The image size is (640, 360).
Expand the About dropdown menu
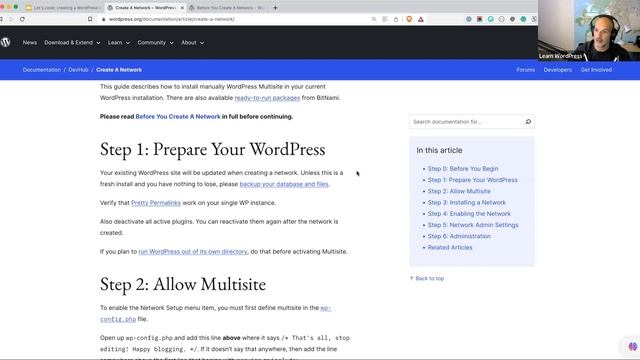pos(193,42)
